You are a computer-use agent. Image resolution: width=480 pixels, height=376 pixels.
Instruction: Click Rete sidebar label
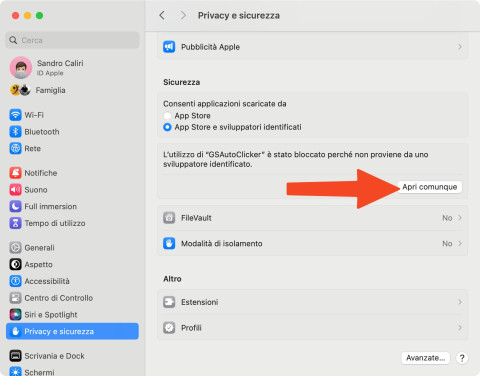tap(33, 148)
